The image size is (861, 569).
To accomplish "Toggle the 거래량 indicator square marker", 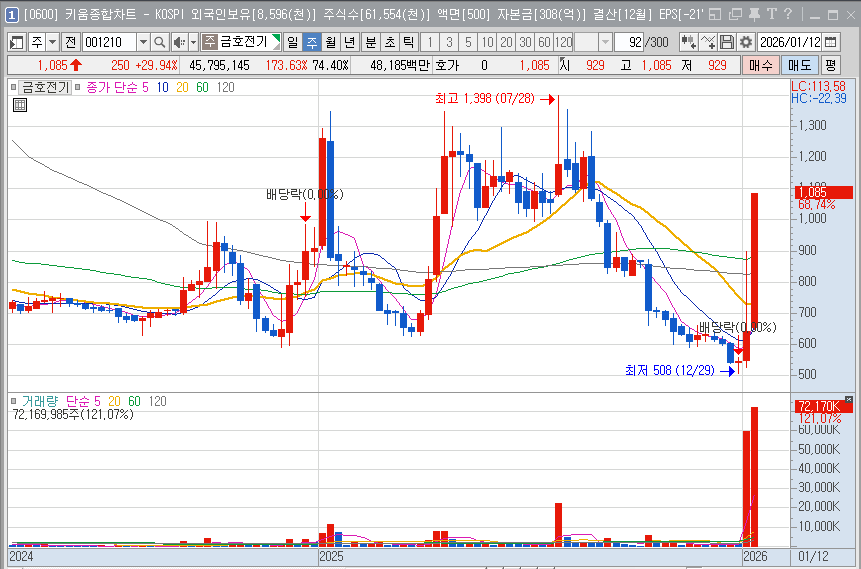I will click(14, 401).
